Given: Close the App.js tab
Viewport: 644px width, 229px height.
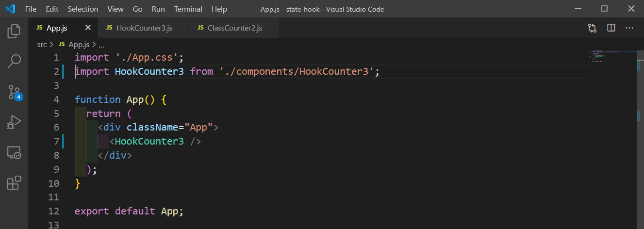Looking at the screenshot, I should tap(88, 28).
